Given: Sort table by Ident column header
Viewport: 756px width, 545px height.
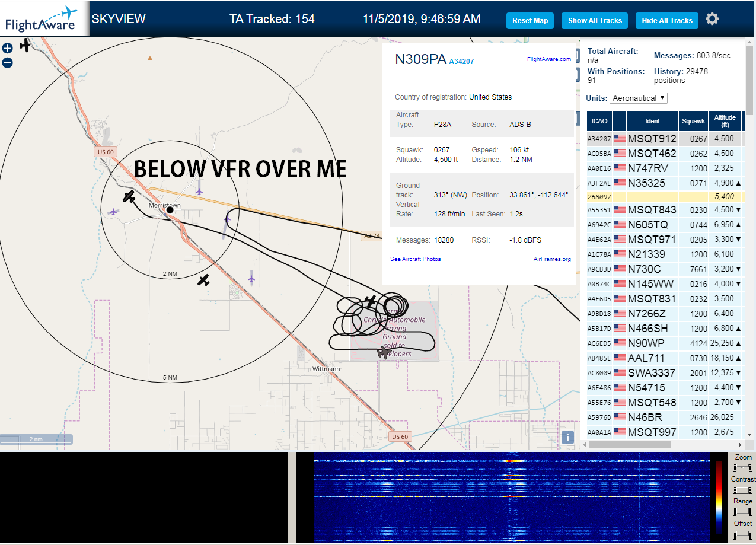Looking at the screenshot, I should tap(652, 121).
